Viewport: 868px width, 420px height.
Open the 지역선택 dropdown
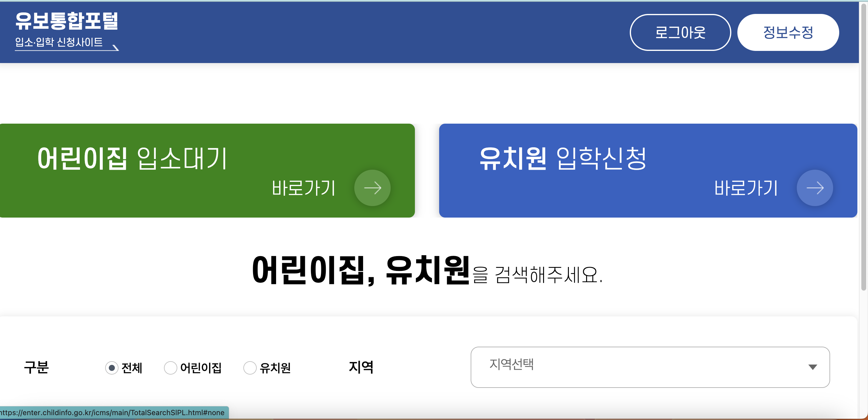click(x=650, y=367)
